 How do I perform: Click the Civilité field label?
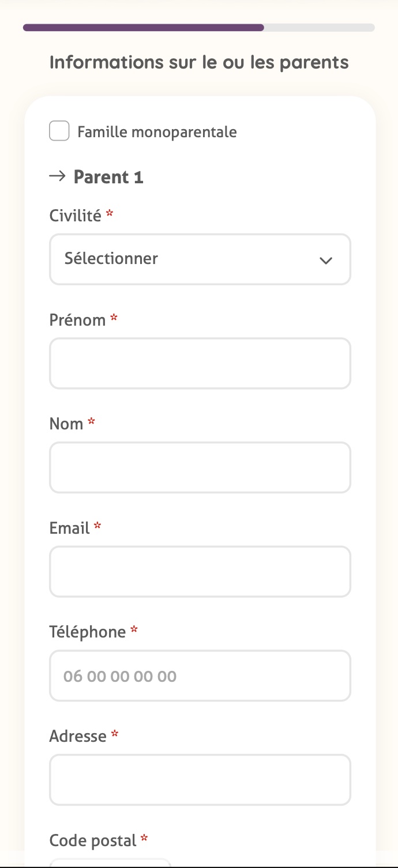(x=76, y=216)
